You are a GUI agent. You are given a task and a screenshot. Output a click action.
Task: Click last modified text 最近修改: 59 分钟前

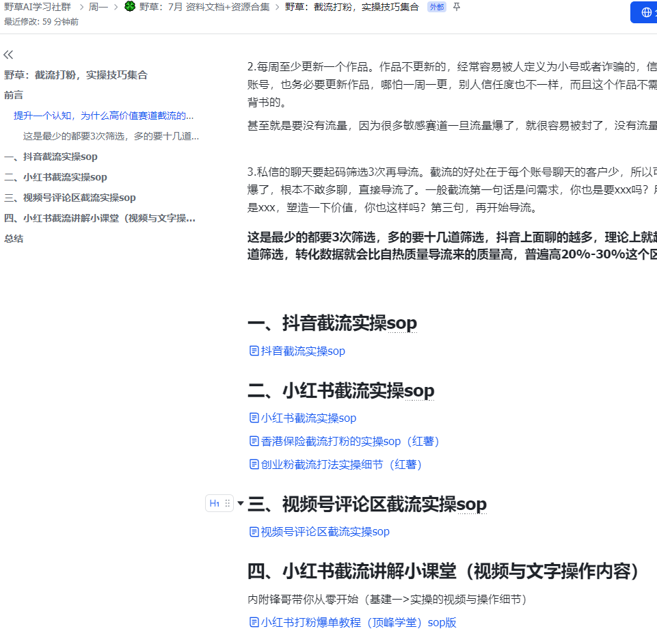pyautogui.click(x=41, y=22)
